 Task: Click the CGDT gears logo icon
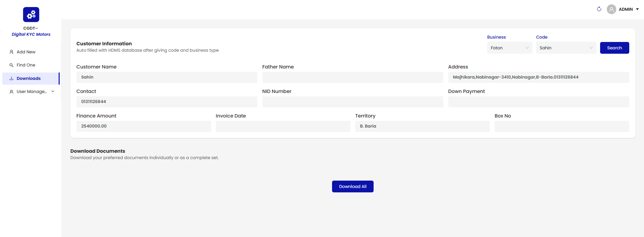coord(31,14)
